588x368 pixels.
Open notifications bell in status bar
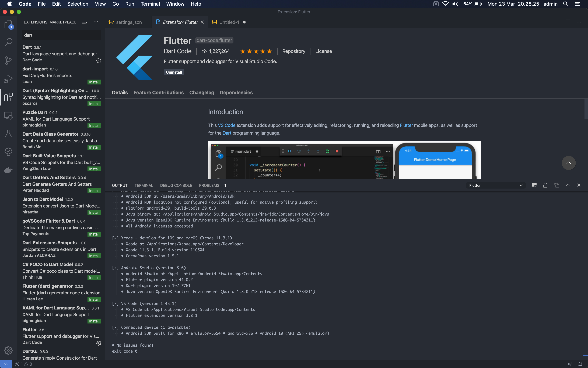pos(580,364)
